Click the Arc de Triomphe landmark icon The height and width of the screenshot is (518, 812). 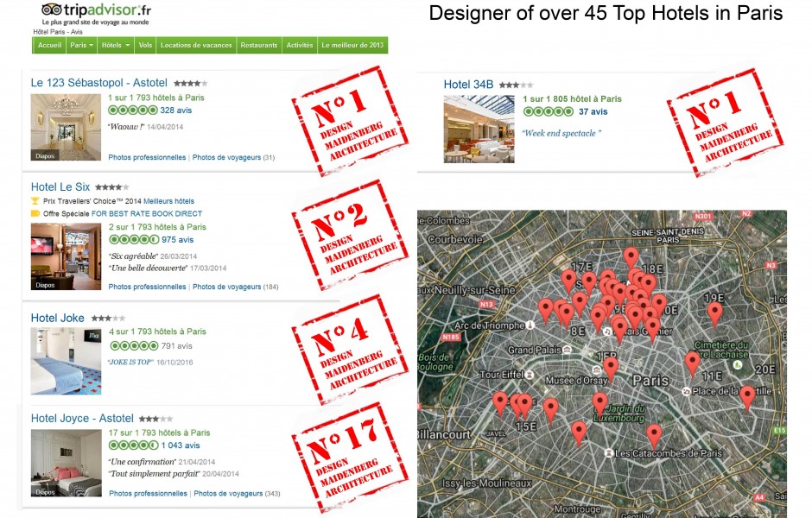tap(530, 325)
